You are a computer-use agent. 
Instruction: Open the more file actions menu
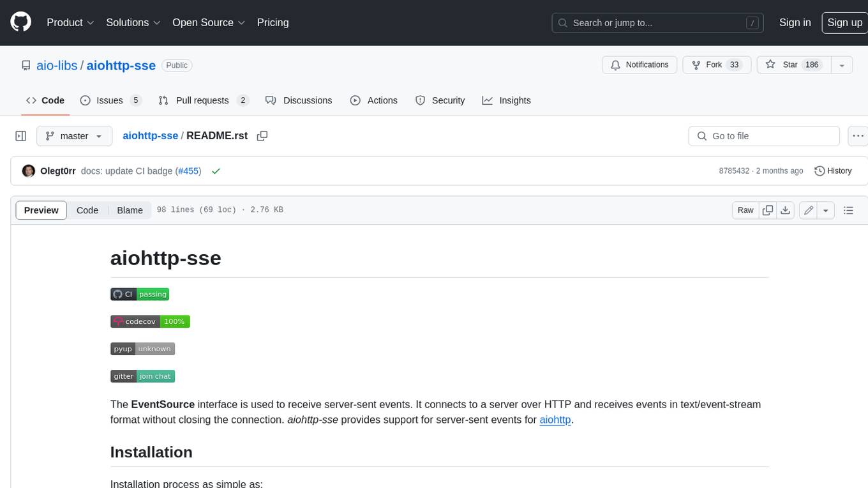point(858,136)
